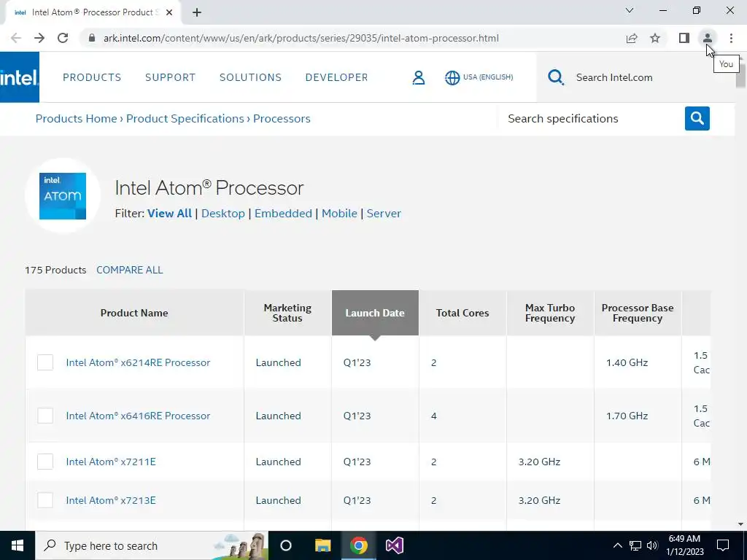
Task: Tick the checkbox for Atom x7211E
Action: pos(45,462)
